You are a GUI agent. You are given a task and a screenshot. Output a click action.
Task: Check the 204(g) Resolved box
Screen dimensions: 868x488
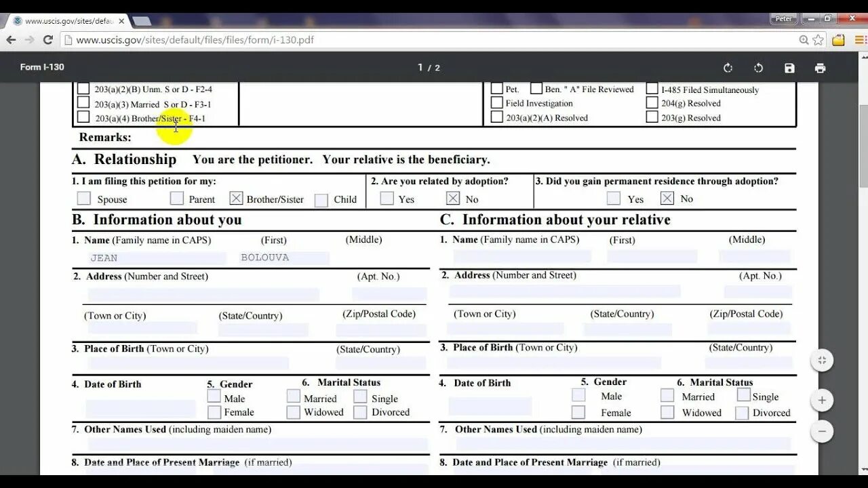click(x=652, y=102)
